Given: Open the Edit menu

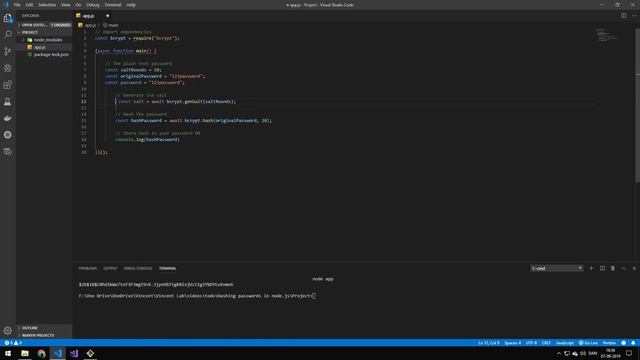Looking at the screenshot, I should (x=29, y=5).
